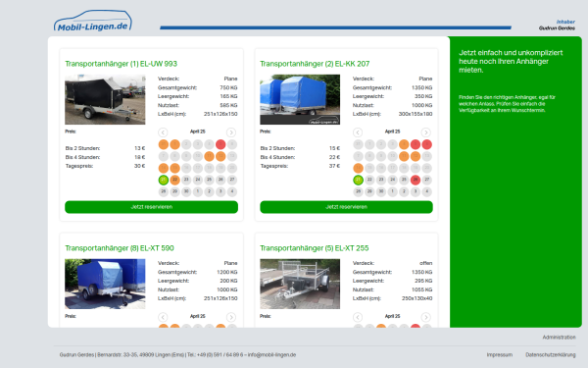This screenshot has width=588, height=368.
Task: Select orange day 15 in EL-UW 993 calendar
Action: click(x=174, y=168)
